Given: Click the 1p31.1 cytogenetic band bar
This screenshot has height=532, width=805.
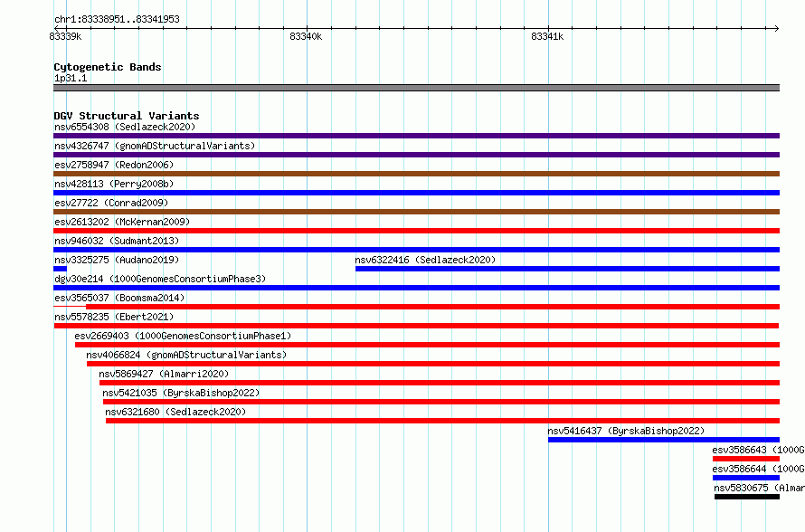Looking at the screenshot, I should pos(416,88).
